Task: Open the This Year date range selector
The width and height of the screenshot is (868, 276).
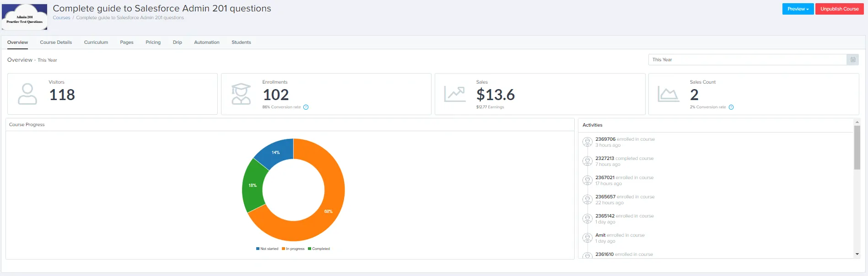Action: pyautogui.click(x=748, y=60)
